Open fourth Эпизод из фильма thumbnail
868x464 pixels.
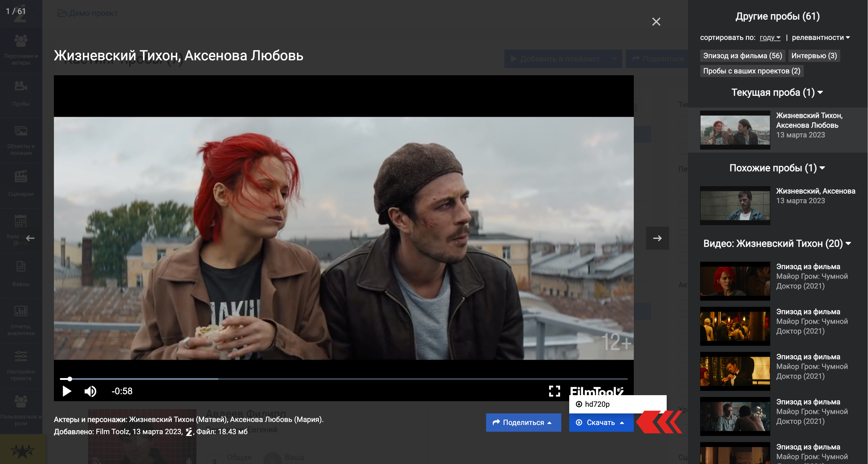(735, 416)
